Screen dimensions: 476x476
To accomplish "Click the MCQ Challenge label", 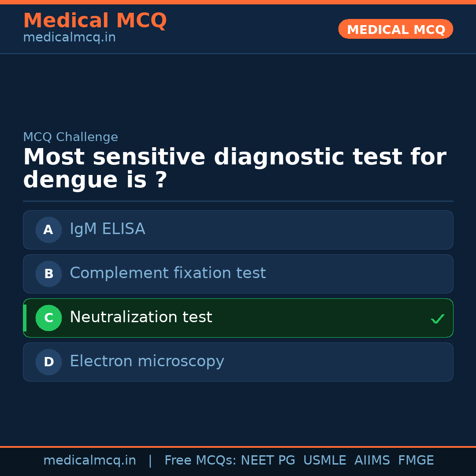I will pos(71,137).
